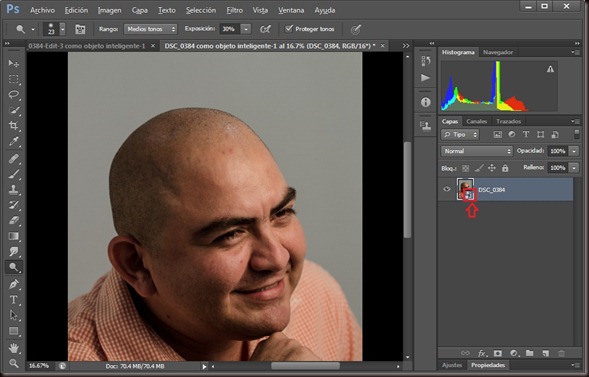Click the fx layer style button
Viewport: 589px width, 377px height.
tap(482, 353)
